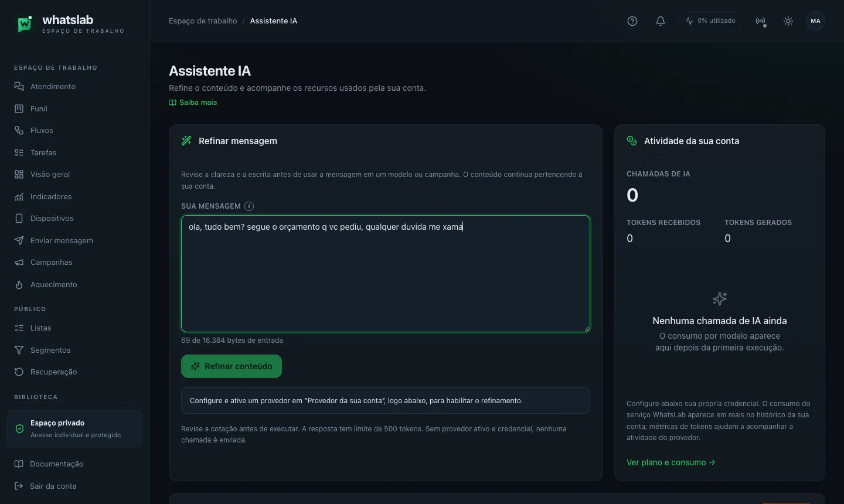Click the info icon beside SUA MENSAGEM
Image resolution: width=844 pixels, height=504 pixels.
[x=249, y=206]
